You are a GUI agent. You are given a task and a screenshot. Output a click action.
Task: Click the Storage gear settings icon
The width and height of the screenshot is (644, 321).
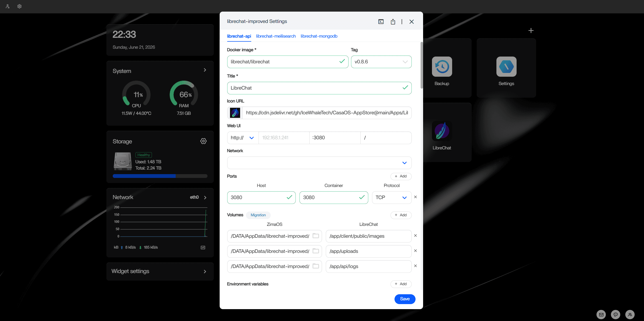tap(203, 141)
